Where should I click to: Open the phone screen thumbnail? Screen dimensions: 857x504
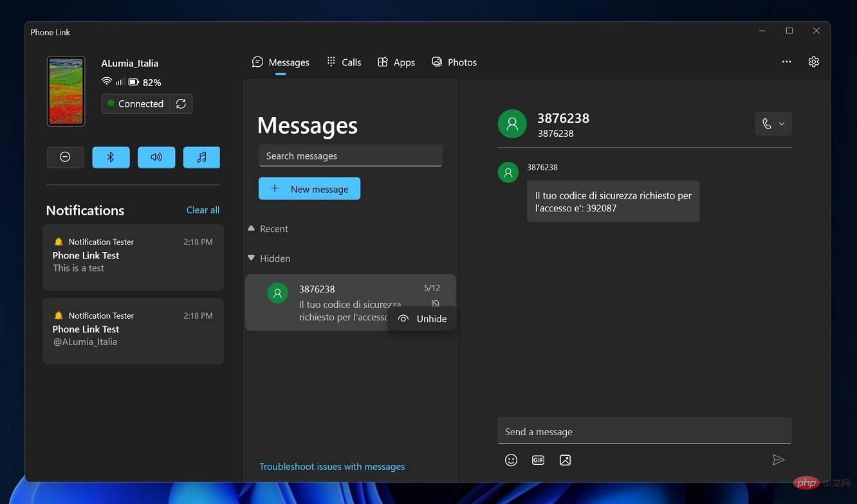point(66,91)
